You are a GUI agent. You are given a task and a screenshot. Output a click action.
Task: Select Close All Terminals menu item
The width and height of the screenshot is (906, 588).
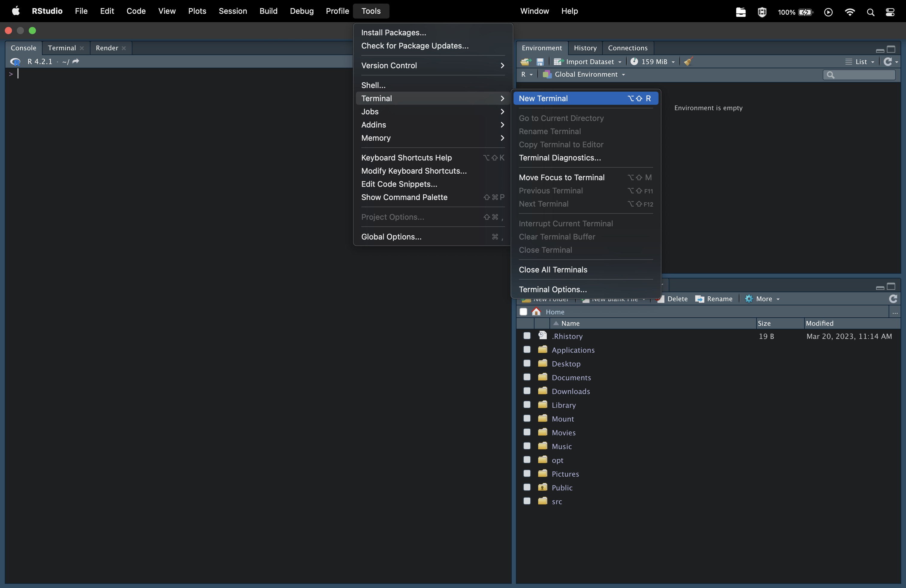coord(585,270)
